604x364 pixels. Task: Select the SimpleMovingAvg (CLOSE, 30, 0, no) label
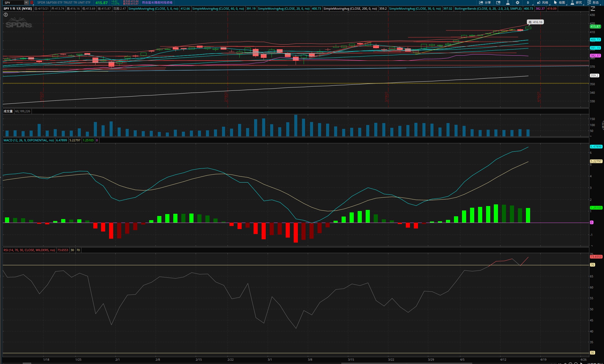click(x=415, y=9)
